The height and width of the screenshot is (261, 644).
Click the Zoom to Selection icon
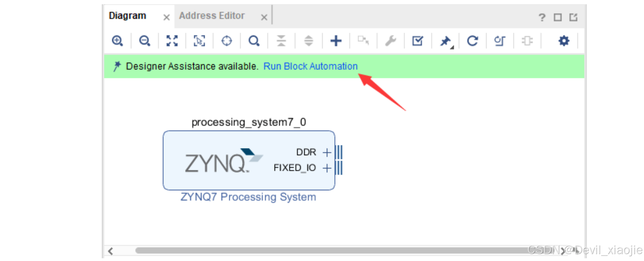pyautogui.click(x=199, y=41)
